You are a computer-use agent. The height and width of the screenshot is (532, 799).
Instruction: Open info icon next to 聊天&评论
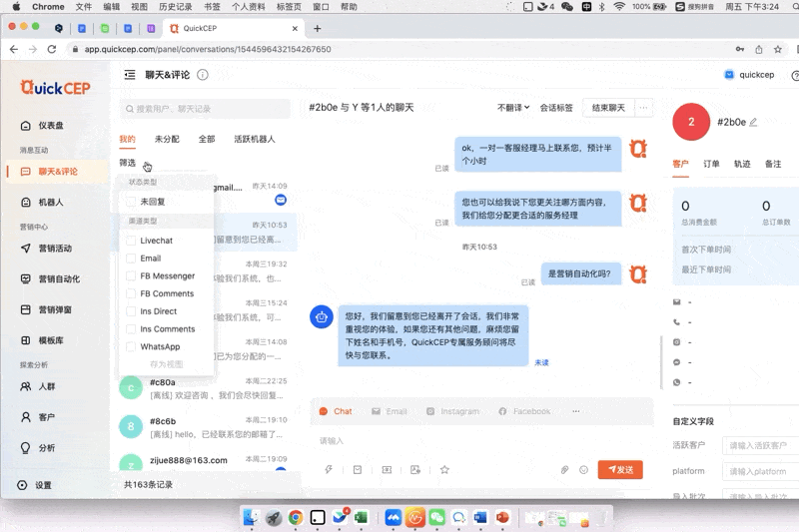203,75
